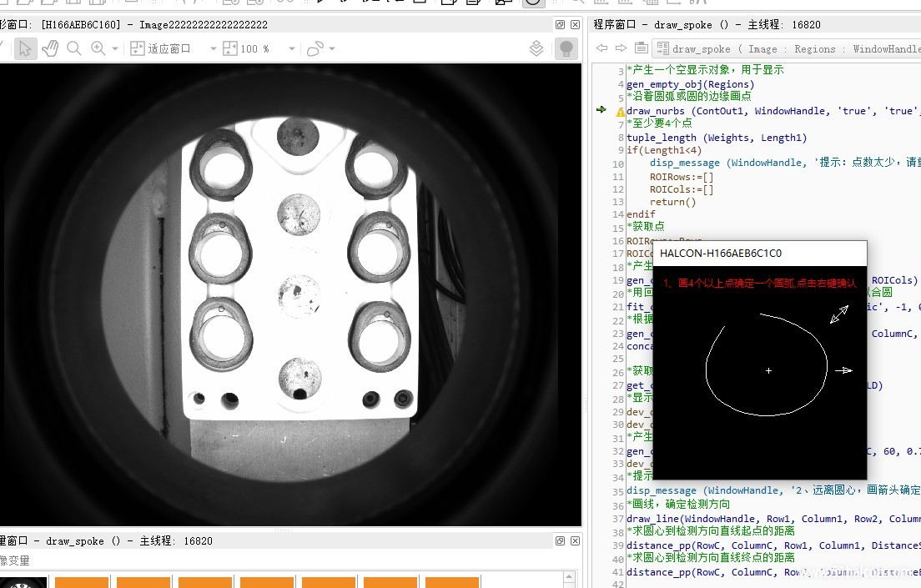
Task: Click the forward navigation arrow in program window
Action: [x=621, y=48]
